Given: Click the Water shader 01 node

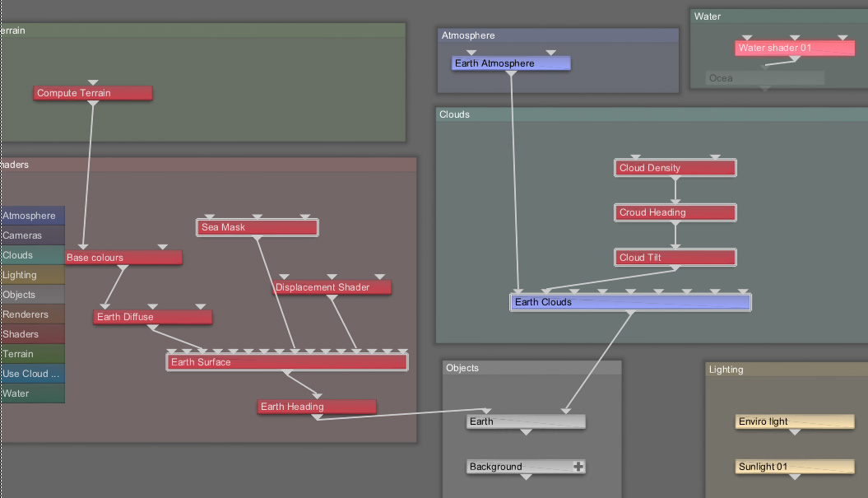Looking at the screenshot, I should [794, 48].
